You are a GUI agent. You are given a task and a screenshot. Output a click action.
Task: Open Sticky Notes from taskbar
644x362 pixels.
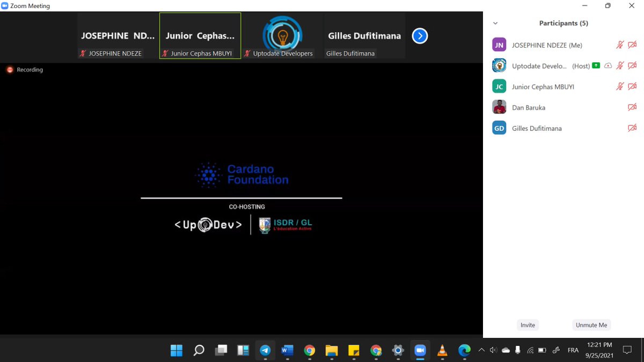click(x=354, y=351)
